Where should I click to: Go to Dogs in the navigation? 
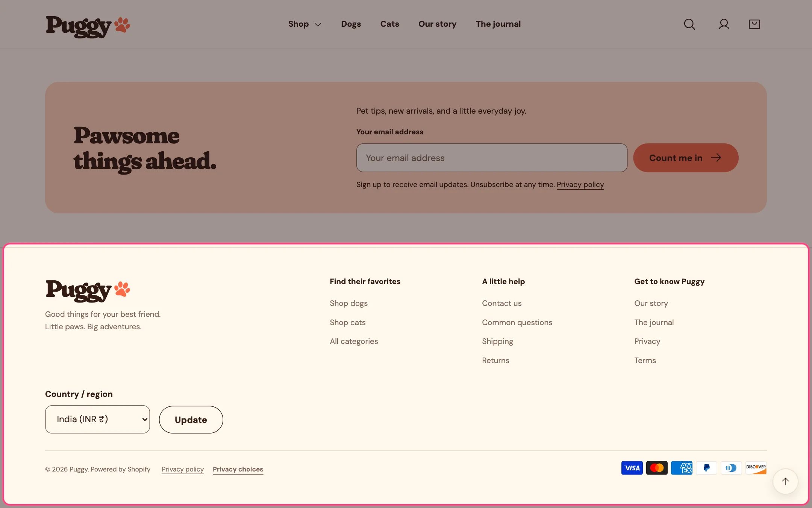tap(351, 24)
